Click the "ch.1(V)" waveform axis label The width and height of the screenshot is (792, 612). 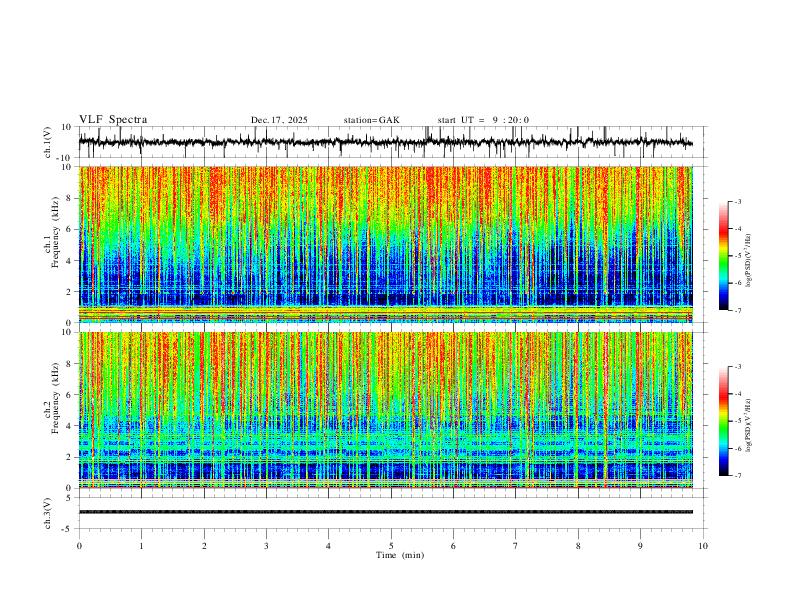pyautogui.click(x=48, y=142)
